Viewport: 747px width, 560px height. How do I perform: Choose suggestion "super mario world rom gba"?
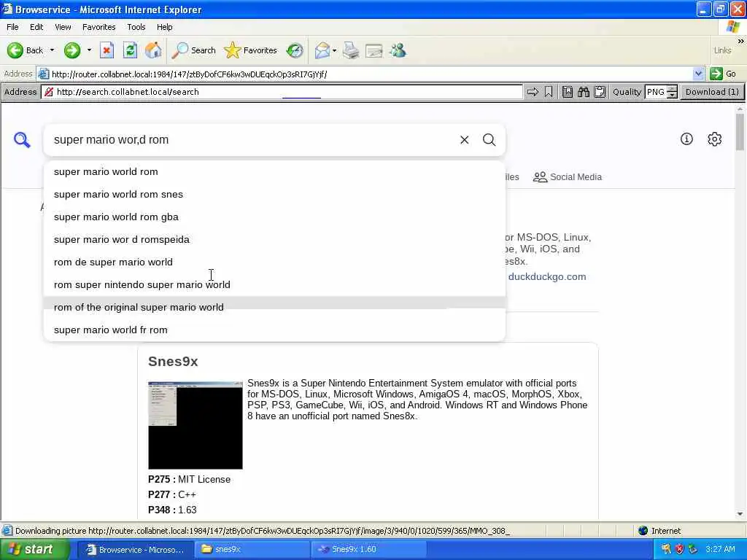tap(274, 217)
